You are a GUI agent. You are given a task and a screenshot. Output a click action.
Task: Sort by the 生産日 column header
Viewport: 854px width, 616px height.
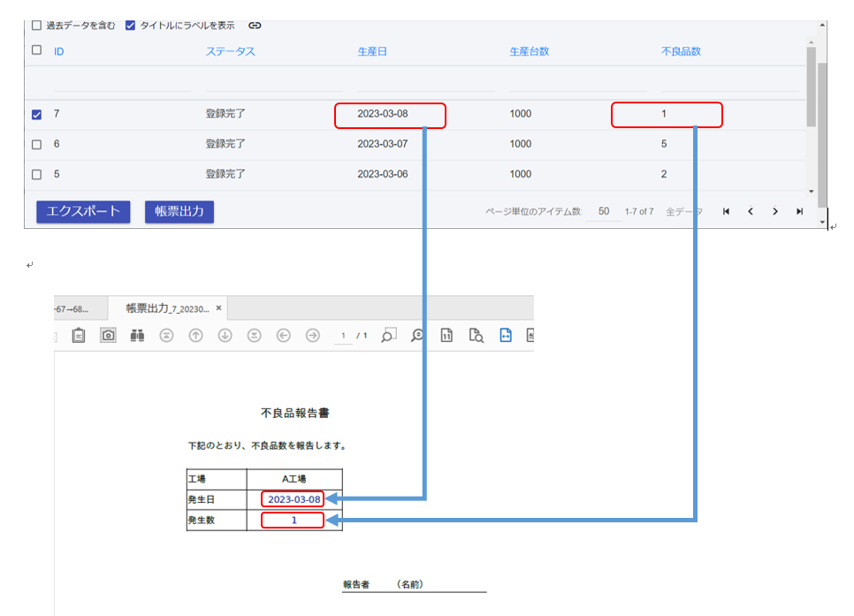click(372, 51)
